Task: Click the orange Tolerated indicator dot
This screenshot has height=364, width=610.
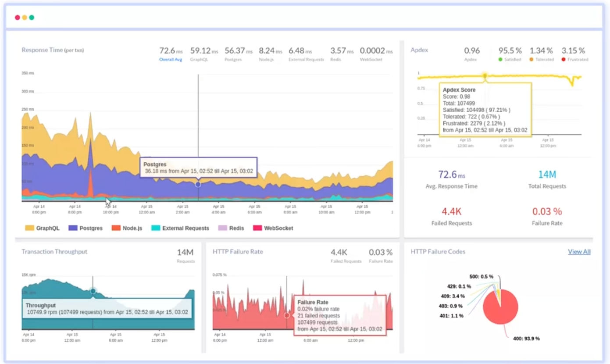Action: coord(532,60)
